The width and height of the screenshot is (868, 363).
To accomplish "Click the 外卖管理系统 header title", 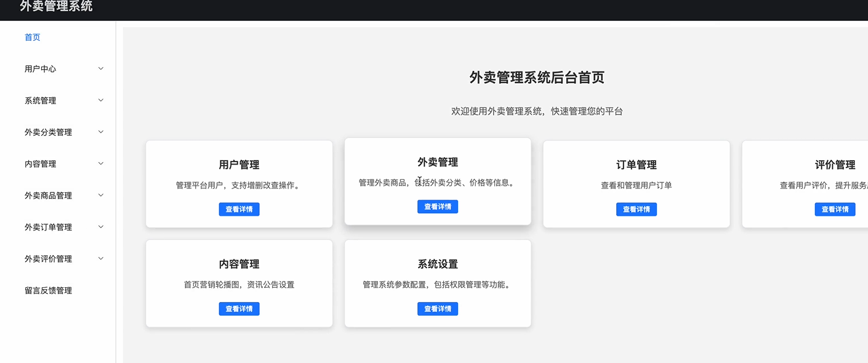I will point(57,6).
